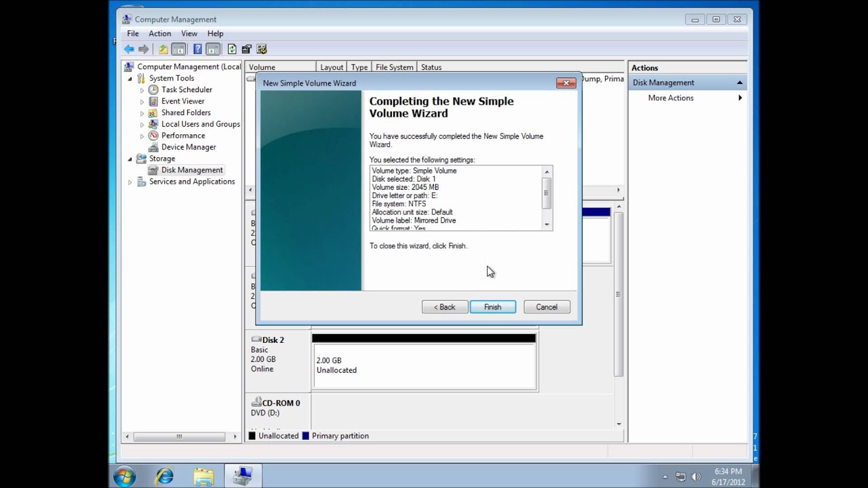Viewport: 868px width, 488px height.
Task: Open the Help menu
Action: [215, 33]
